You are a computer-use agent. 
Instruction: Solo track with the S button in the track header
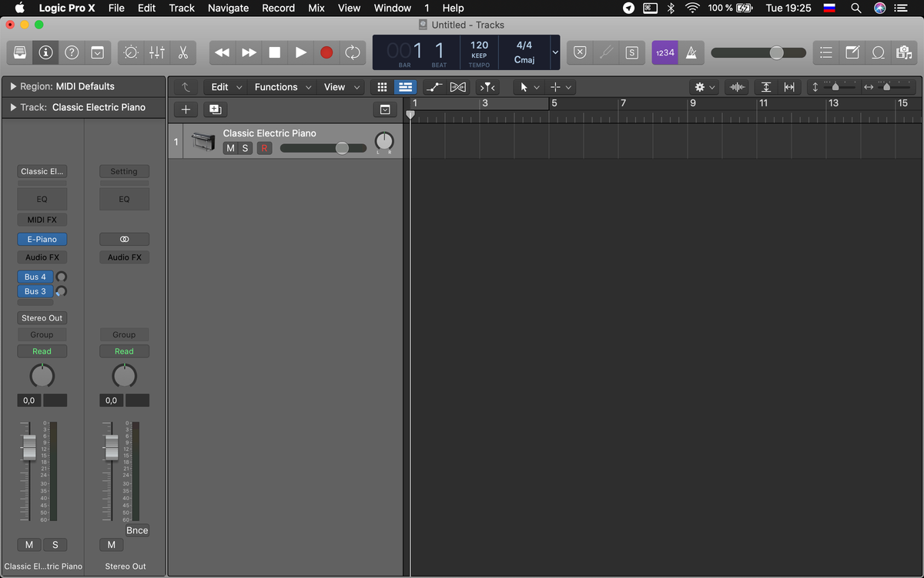[246, 148]
